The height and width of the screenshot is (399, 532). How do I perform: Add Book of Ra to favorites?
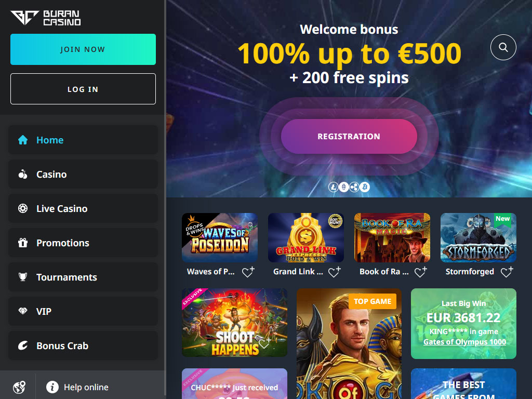(x=420, y=272)
